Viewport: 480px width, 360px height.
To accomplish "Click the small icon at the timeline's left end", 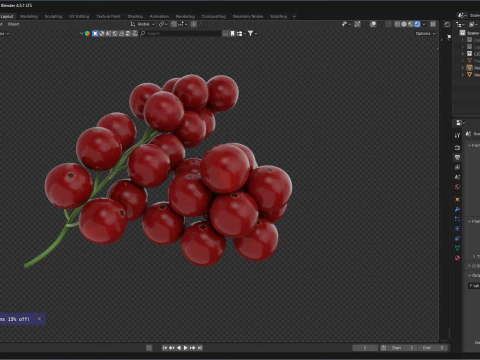I will click(149, 348).
